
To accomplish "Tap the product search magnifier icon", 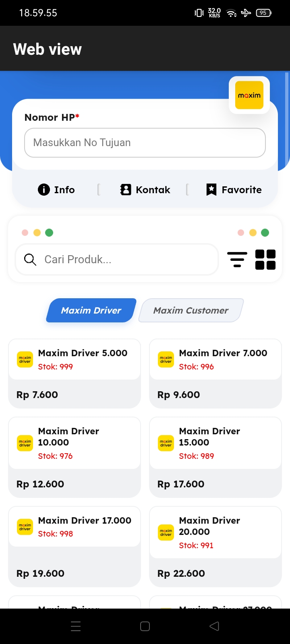I will (x=30, y=260).
